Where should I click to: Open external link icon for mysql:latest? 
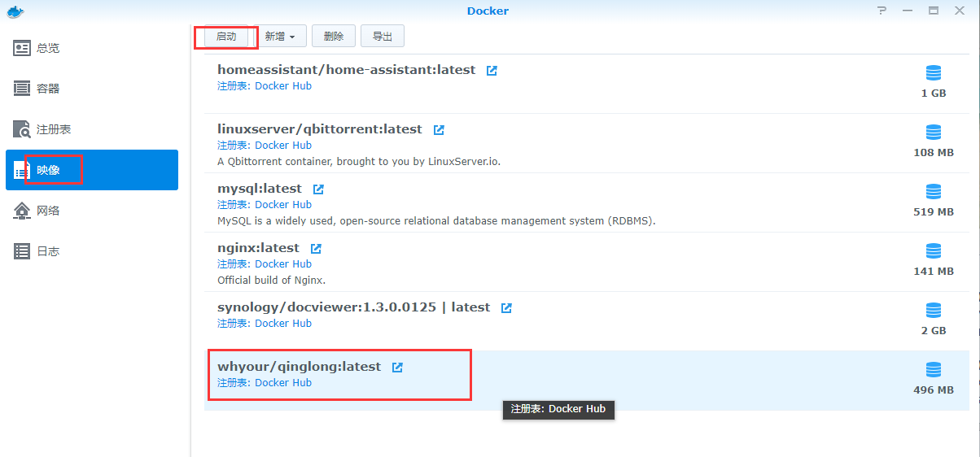coord(318,189)
